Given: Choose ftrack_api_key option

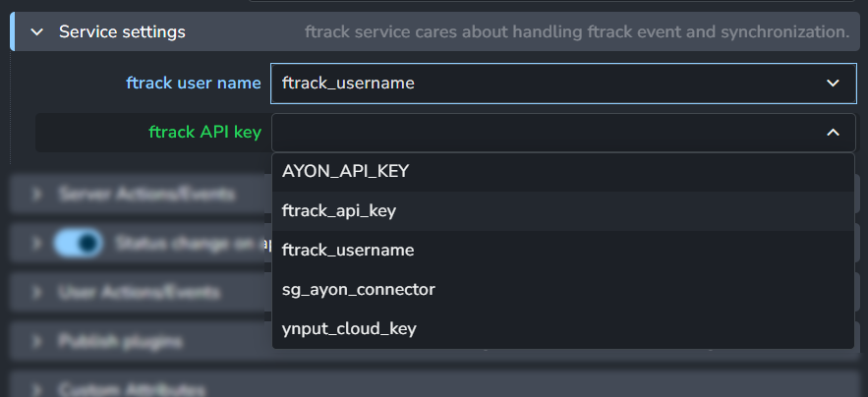Looking at the screenshot, I should (339, 210).
